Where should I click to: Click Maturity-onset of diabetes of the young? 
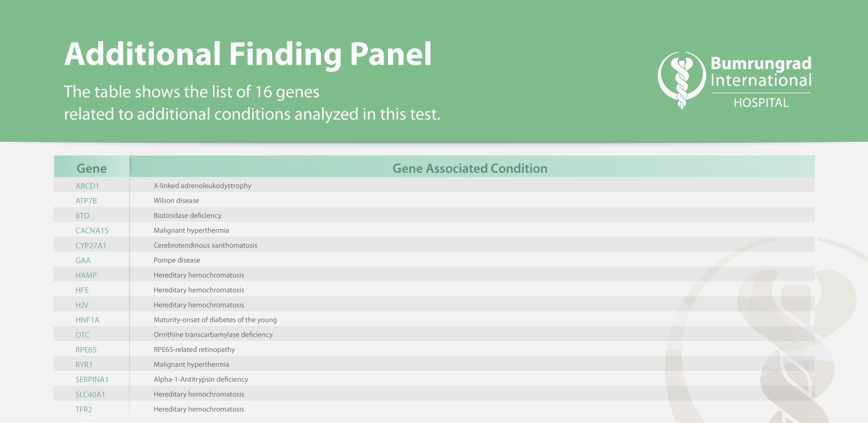point(215,320)
